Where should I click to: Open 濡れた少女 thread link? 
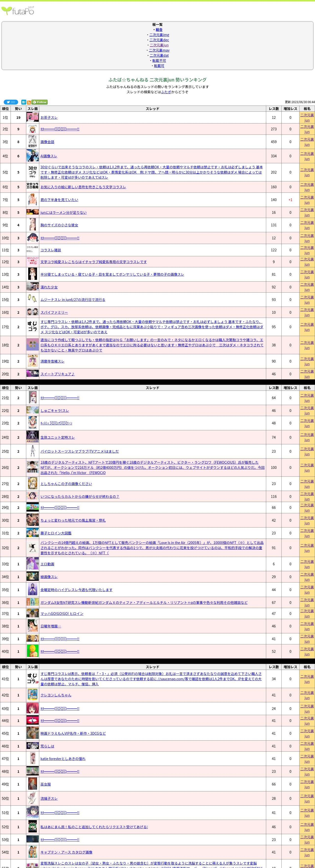(49, 287)
